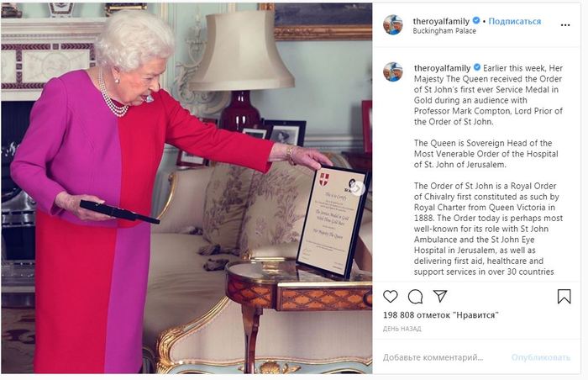Open theroyalfamily username in caption
Image resolution: width=588 pixels, height=380 pixels.
pos(442,68)
